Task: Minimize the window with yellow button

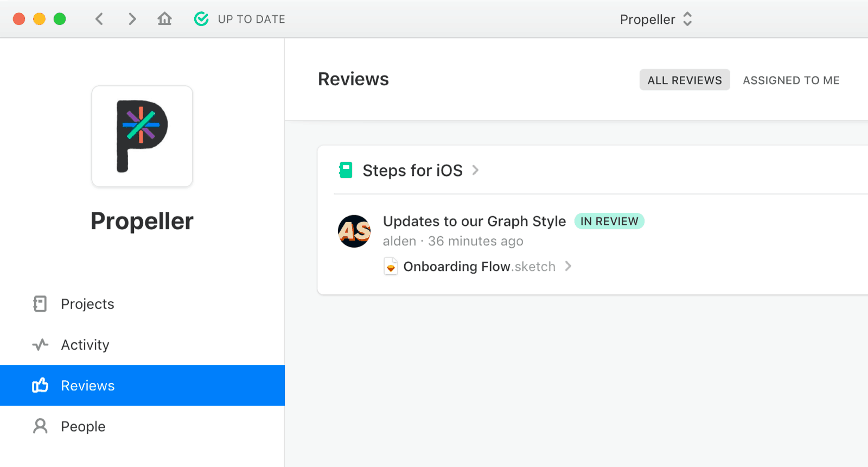Action: click(x=39, y=19)
